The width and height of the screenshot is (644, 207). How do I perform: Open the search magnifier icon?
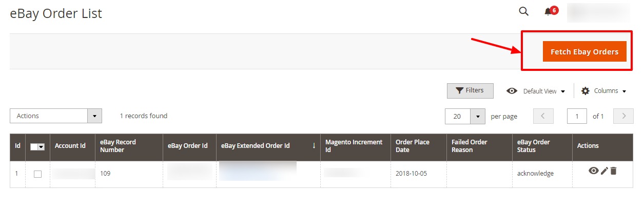tap(523, 11)
